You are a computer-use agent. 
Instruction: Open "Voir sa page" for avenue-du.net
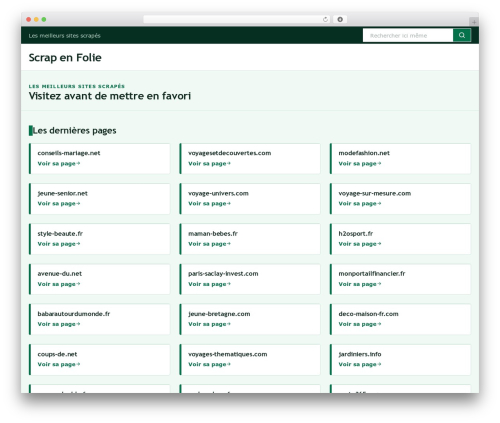[59, 284]
